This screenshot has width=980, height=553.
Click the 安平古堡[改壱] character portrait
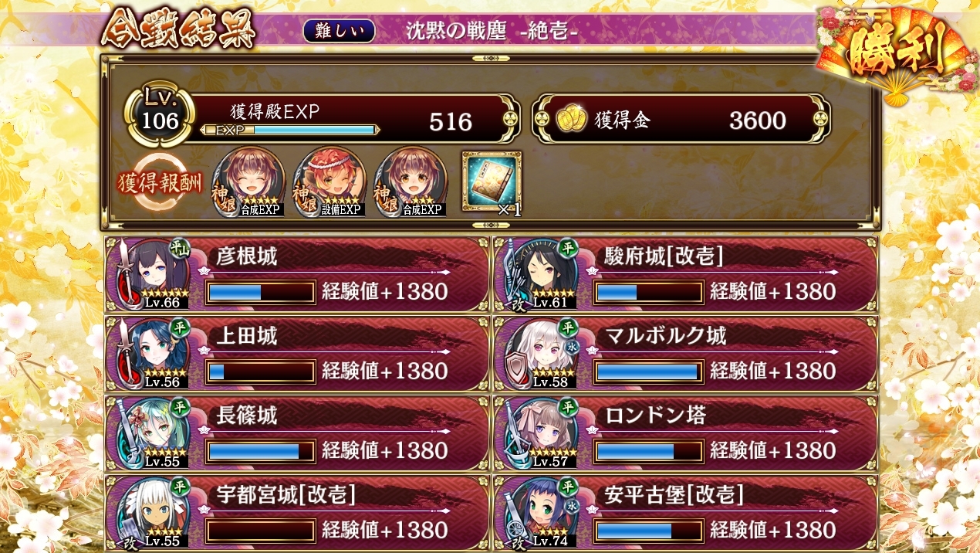pos(539,514)
